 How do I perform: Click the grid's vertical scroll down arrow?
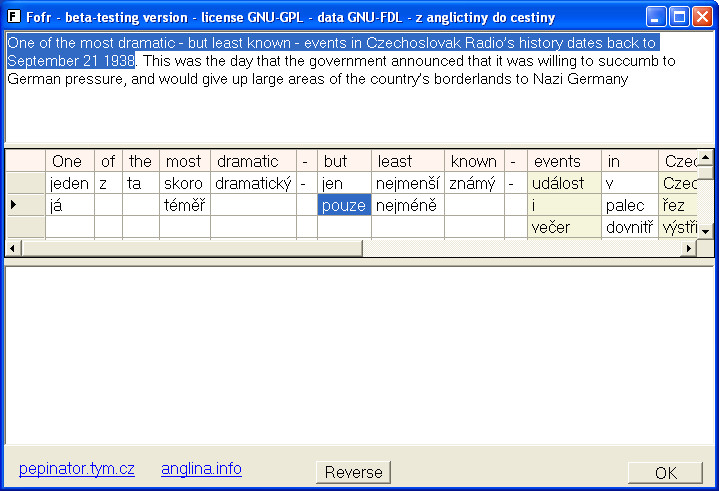coord(705,231)
